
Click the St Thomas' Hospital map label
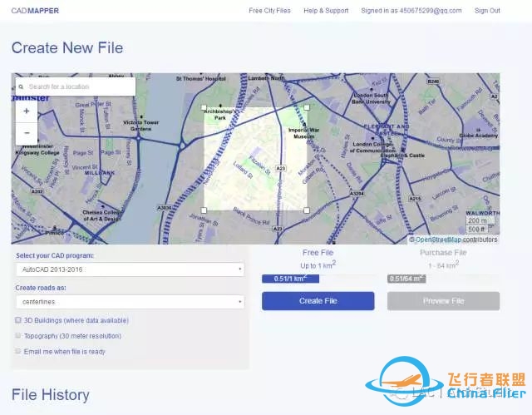pyautogui.click(x=201, y=79)
